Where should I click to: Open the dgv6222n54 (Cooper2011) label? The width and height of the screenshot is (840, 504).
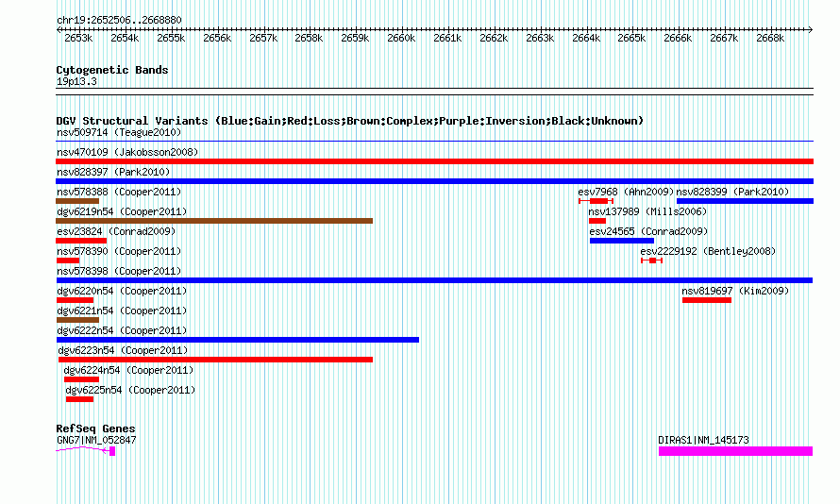(122, 330)
